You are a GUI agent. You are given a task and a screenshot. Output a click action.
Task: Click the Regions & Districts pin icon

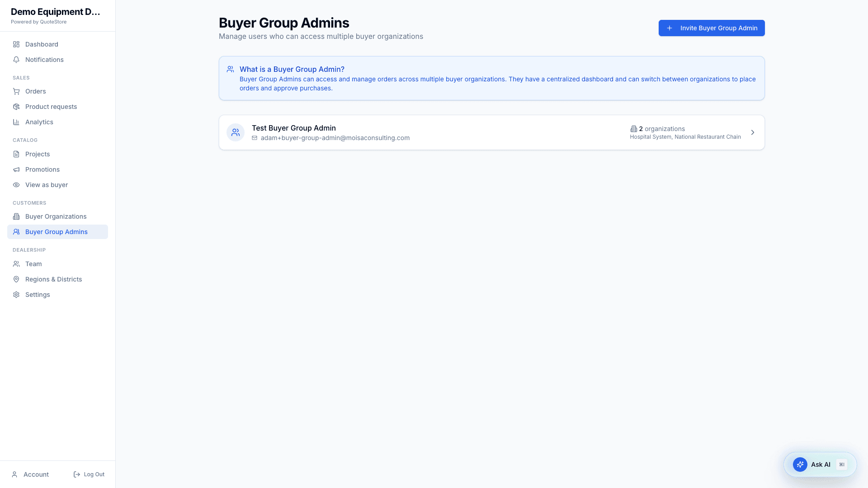click(x=16, y=279)
